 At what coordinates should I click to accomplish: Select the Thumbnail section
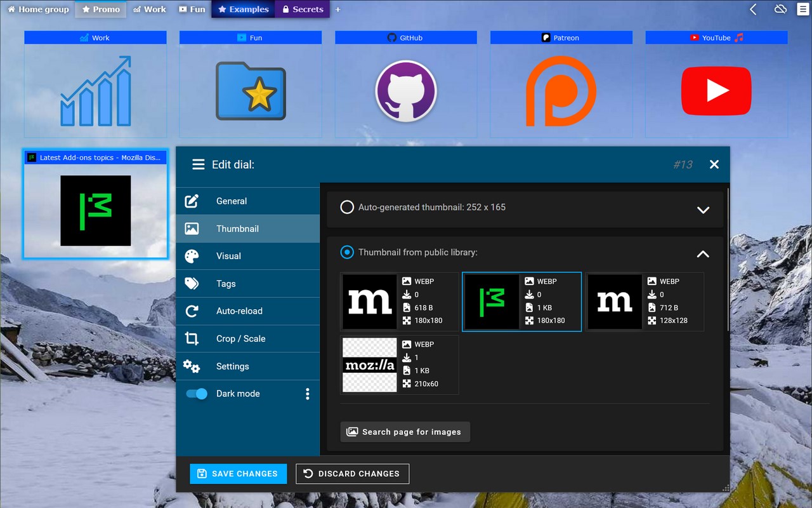[x=248, y=229]
